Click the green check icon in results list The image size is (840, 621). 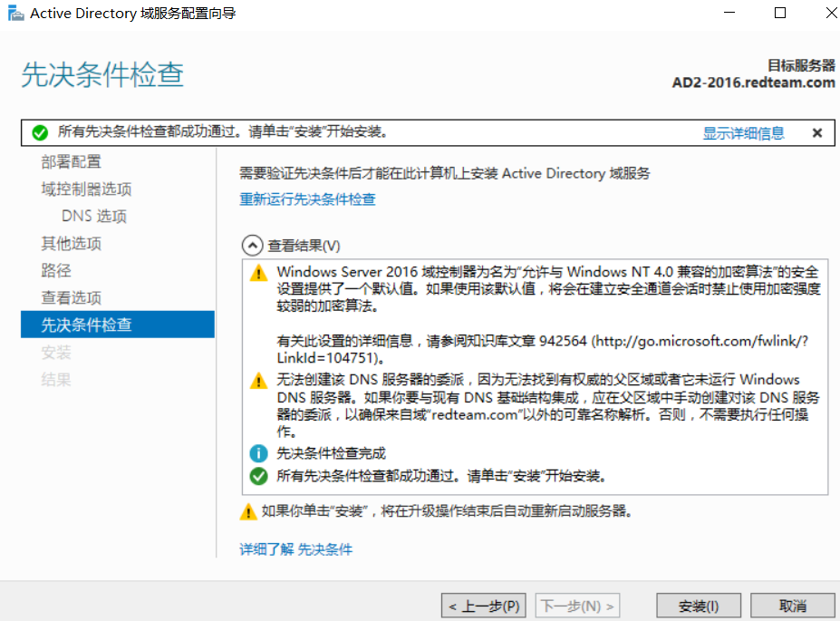[259, 476]
